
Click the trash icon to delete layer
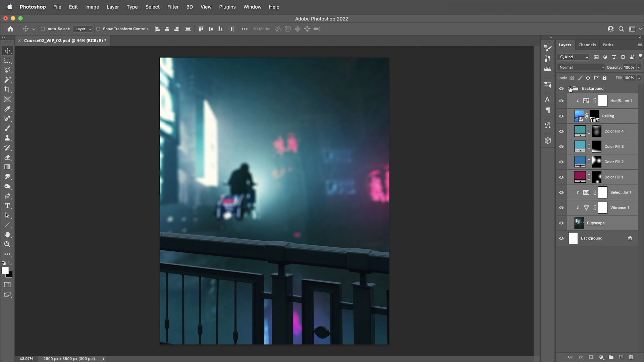(x=631, y=357)
